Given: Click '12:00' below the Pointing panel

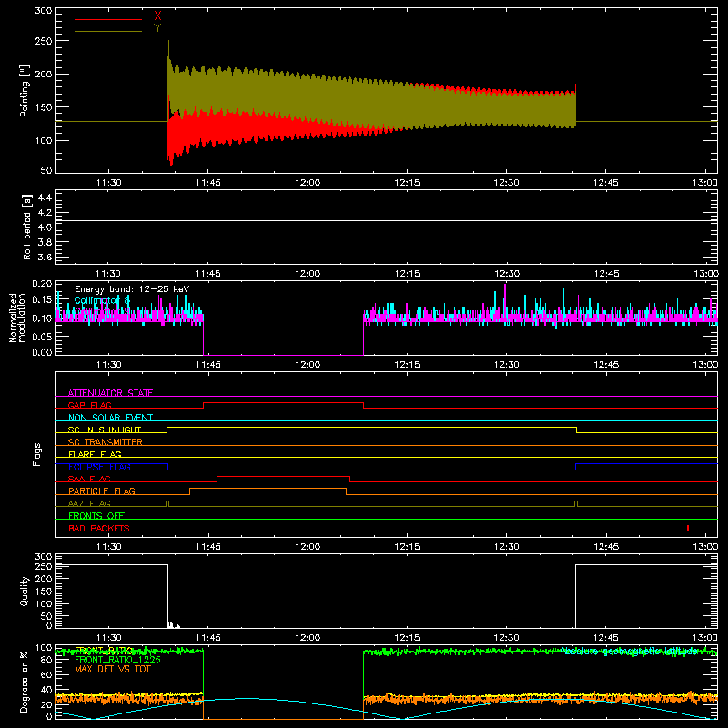Looking at the screenshot, I should [x=308, y=183].
